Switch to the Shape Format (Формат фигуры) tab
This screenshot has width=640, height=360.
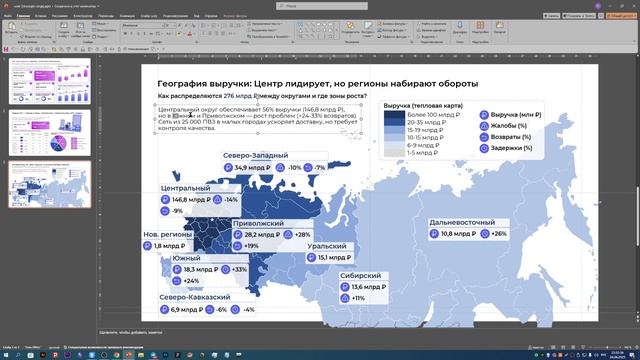point(235,16)
